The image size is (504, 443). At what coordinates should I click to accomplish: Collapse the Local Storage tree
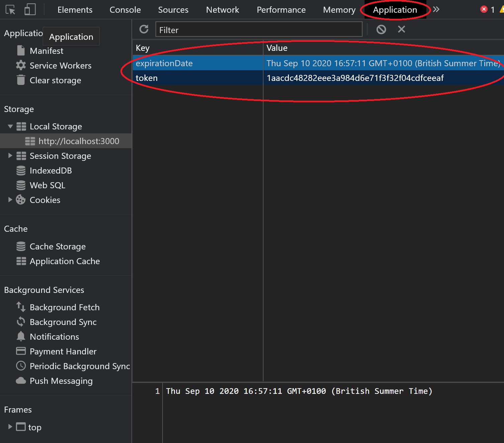tap(10, 126)
